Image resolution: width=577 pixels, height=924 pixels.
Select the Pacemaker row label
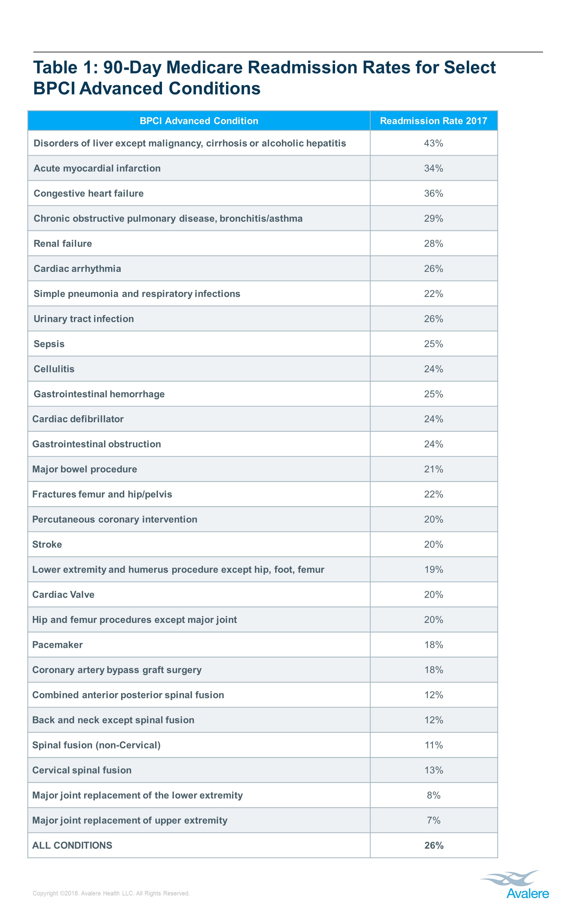pos(58,645)
